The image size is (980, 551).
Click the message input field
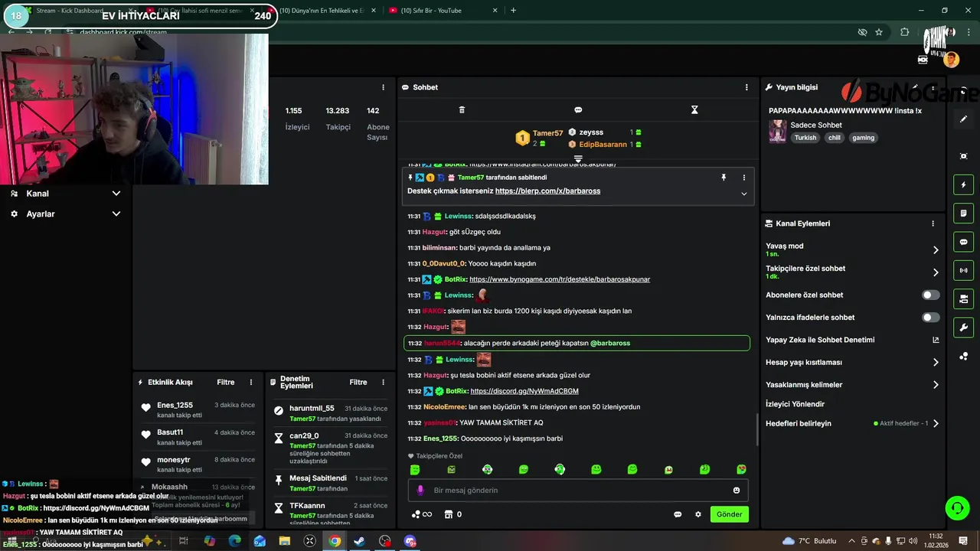click(x=578, y=491)
